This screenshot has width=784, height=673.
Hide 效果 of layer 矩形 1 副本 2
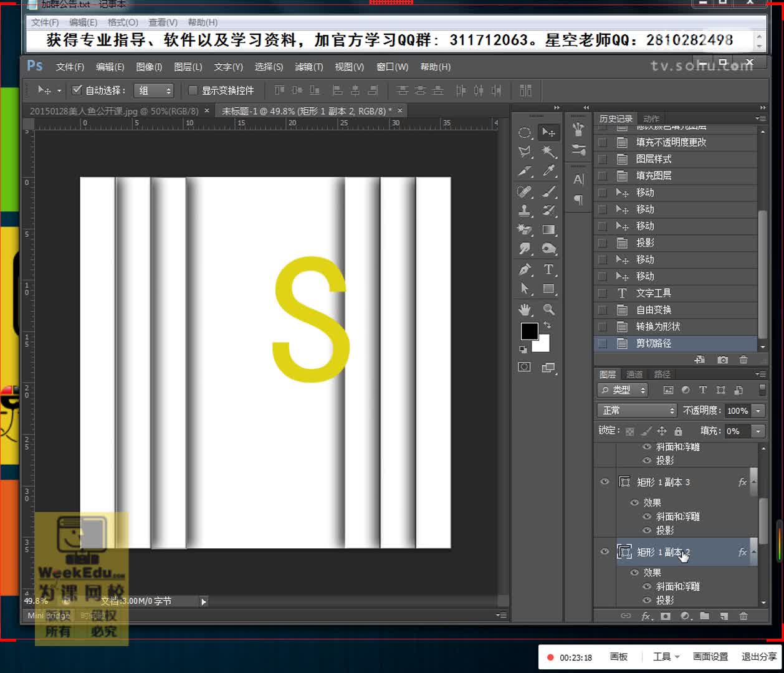[x=634, y=572]
